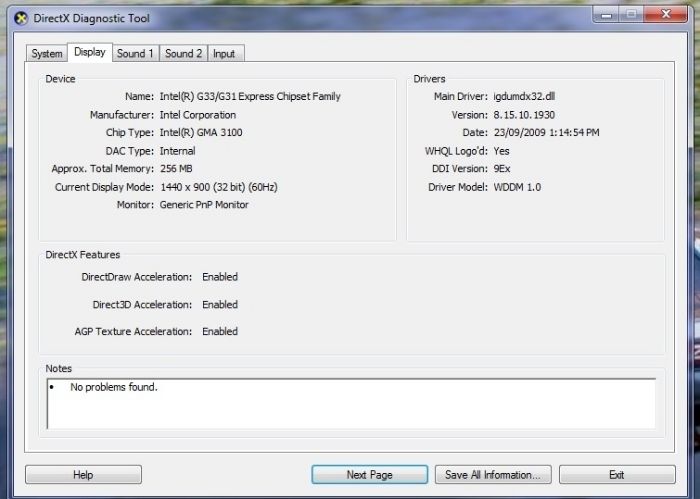Switch to the System tab
The height and width of the screenshot is (499, 700).
tap(46, 54)
